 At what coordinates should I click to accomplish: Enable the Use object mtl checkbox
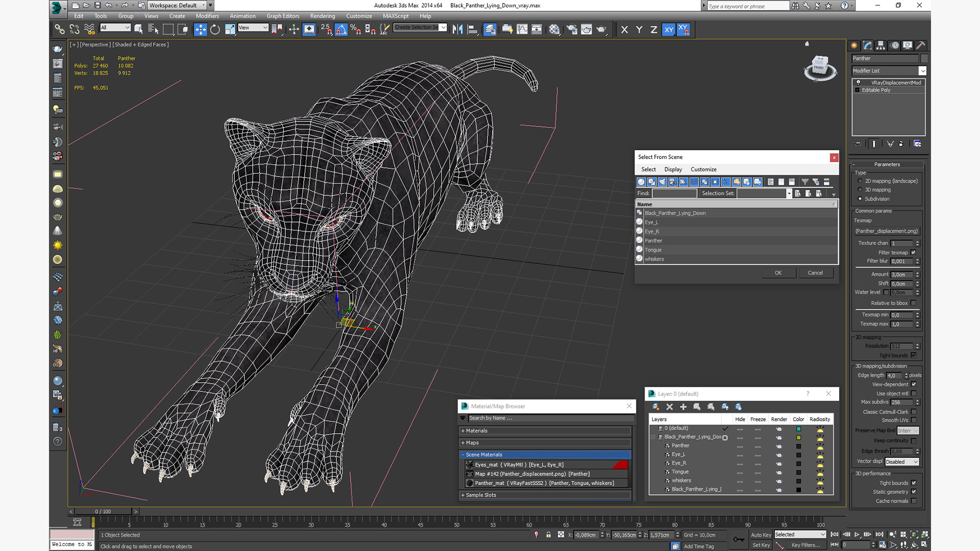(x=914, y=393)
